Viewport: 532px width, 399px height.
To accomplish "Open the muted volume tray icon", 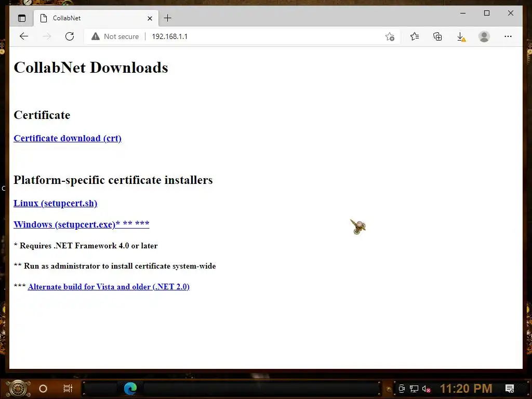I will 427,389.
